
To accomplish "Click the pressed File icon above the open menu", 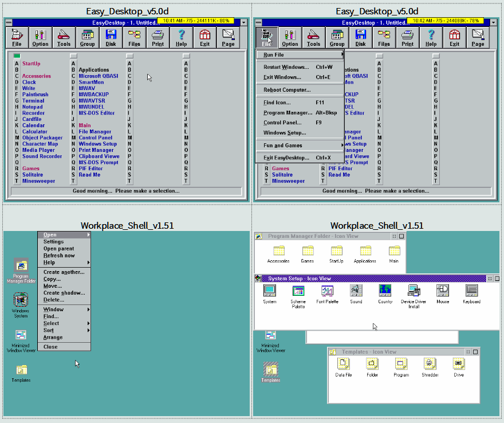I will coord(266,38).
